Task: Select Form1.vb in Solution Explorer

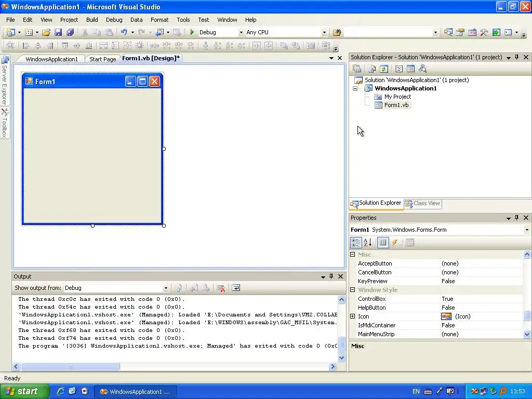Action: [396, 105]
